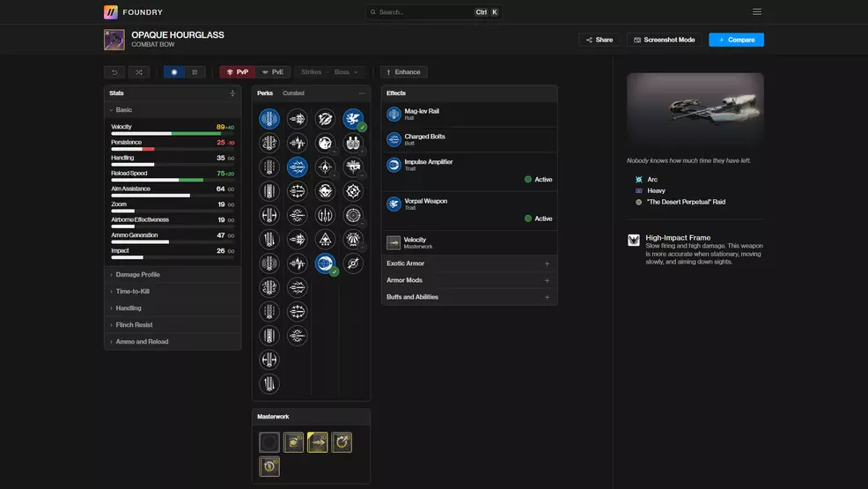The image size is (868, 489).
Task: Toggle Impulse Amplifier Active state
Action: (538, 180)
